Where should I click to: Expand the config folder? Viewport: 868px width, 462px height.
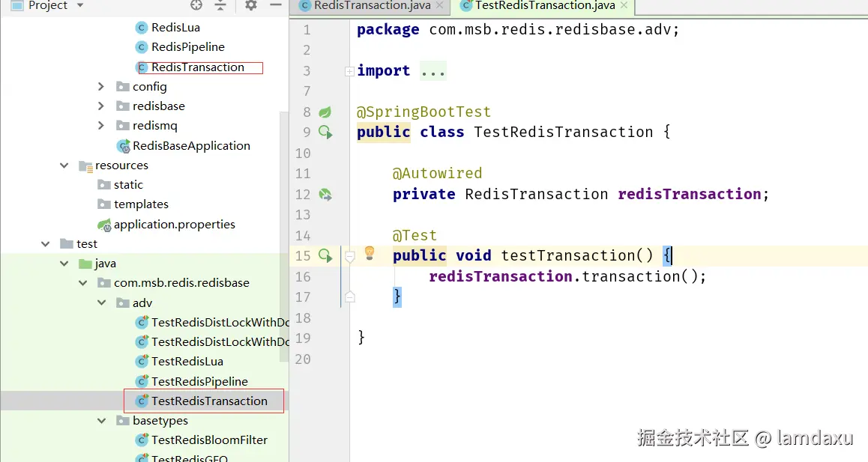100,86
